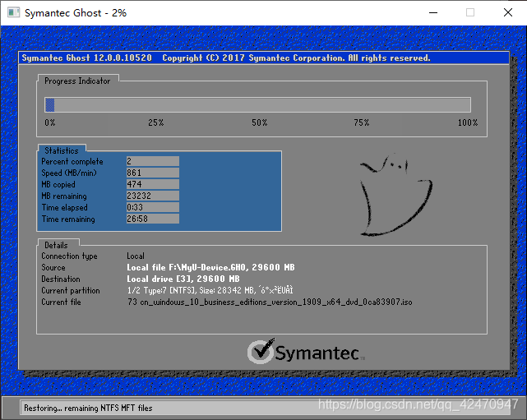Click the Connection type value Local
527x420 pixels.
[136, 256]
